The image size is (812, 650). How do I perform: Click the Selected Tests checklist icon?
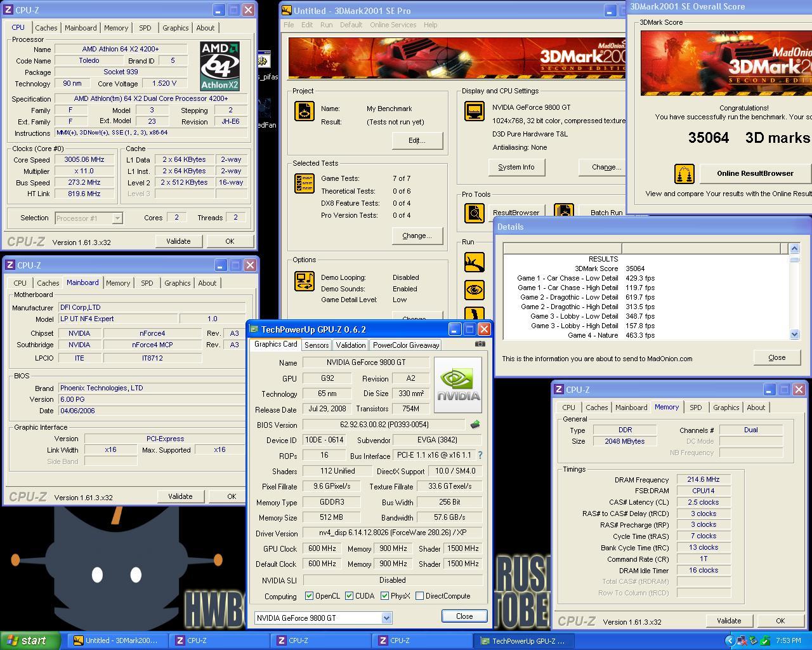pyautogui.click(x=304, y=183)
